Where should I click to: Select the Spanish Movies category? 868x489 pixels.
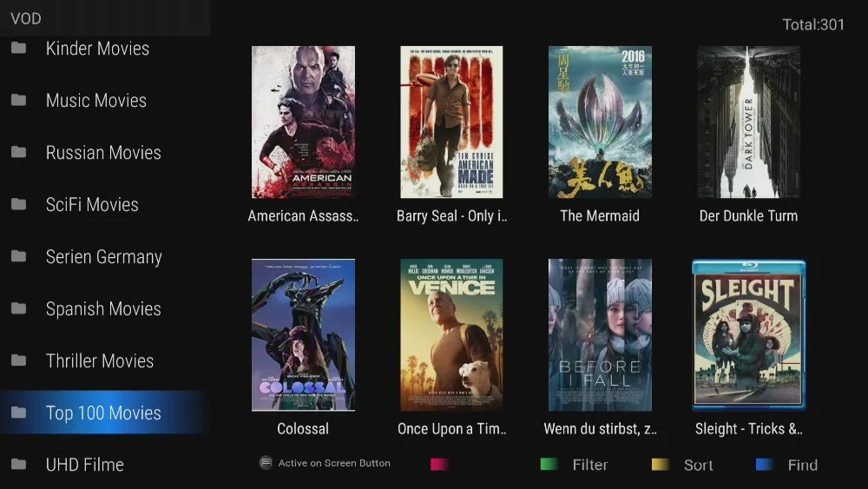tap(103, 308)
